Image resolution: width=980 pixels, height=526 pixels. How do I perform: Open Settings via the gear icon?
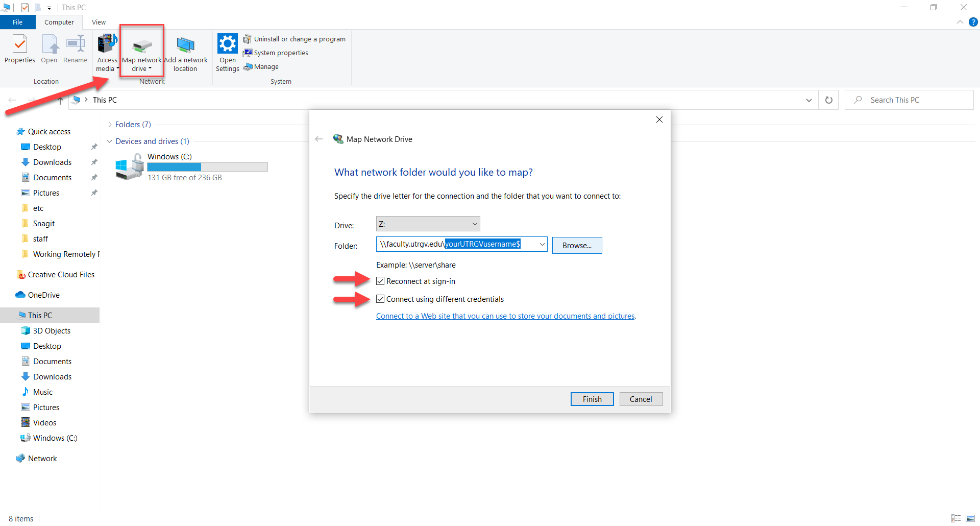coord(227,44)
